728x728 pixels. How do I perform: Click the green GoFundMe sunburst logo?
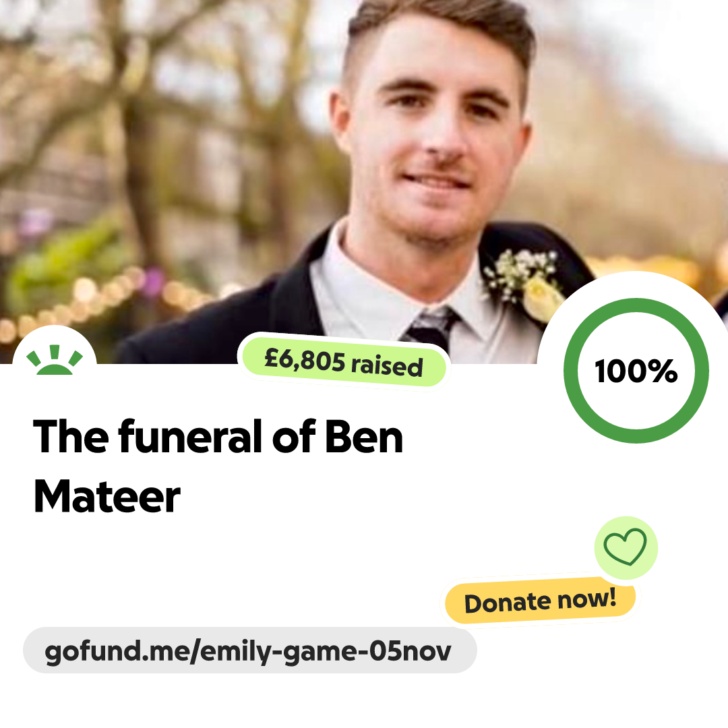(55, 360)
